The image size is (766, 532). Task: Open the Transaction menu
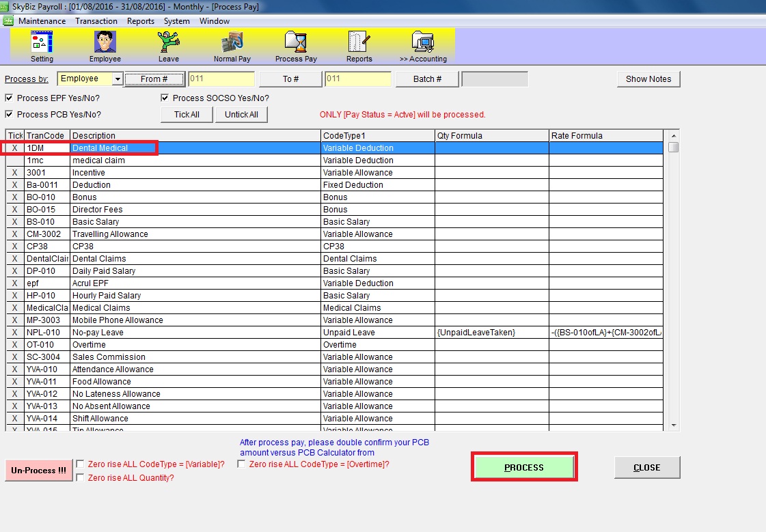[96, 20]
